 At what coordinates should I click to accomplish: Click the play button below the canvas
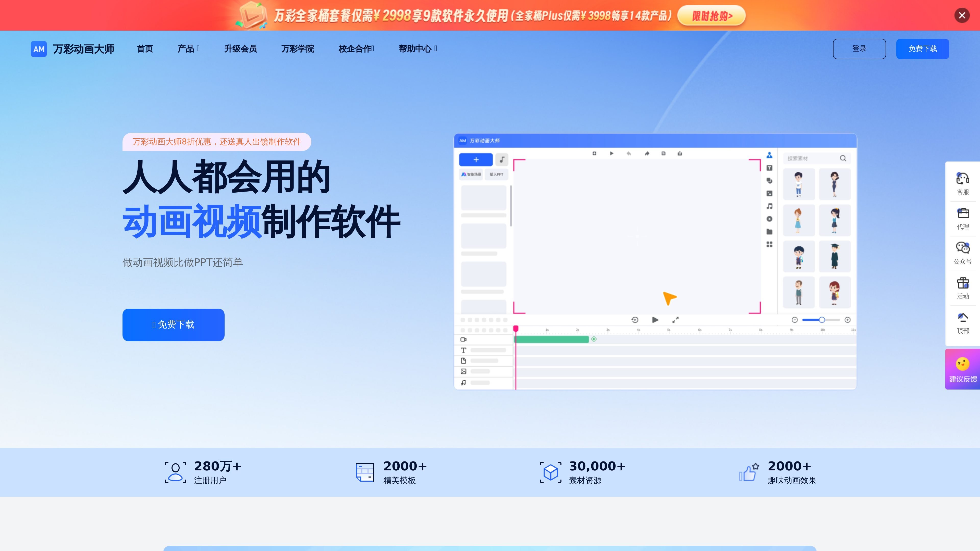[x=655, y=320]
